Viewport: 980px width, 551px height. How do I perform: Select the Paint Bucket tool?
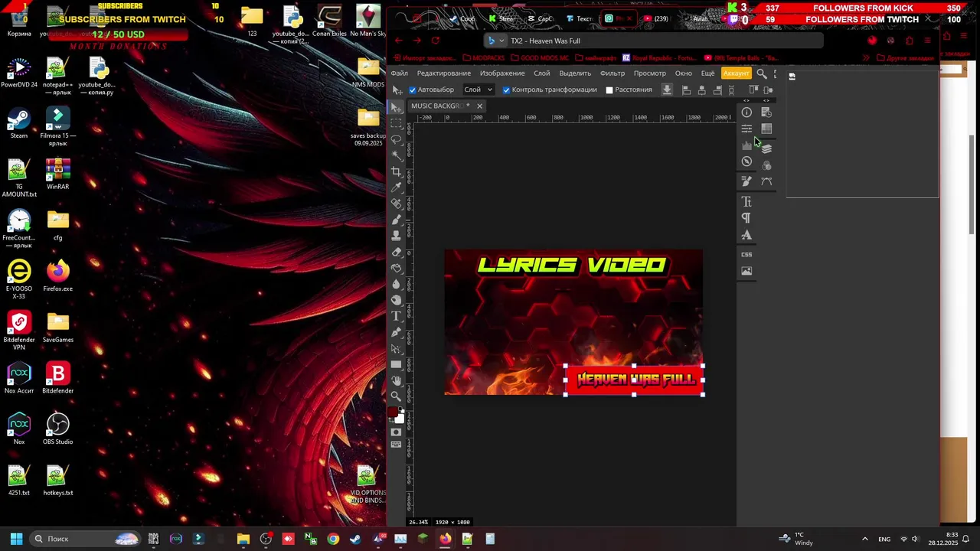pyautogui.click(x=396, y=268)
